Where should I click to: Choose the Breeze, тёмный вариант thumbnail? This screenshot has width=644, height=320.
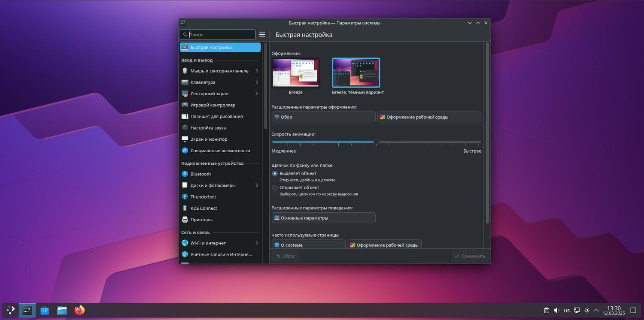[x=356, y=72]
